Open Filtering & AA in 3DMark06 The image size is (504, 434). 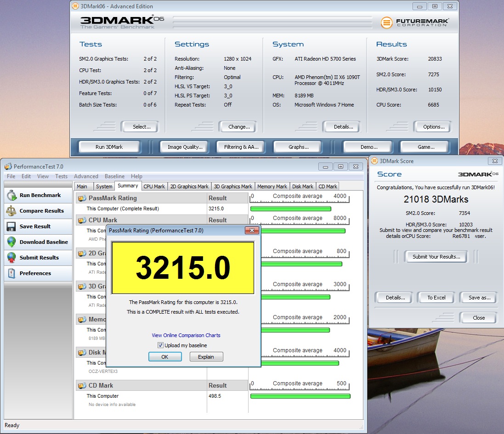tap(241, 147)
